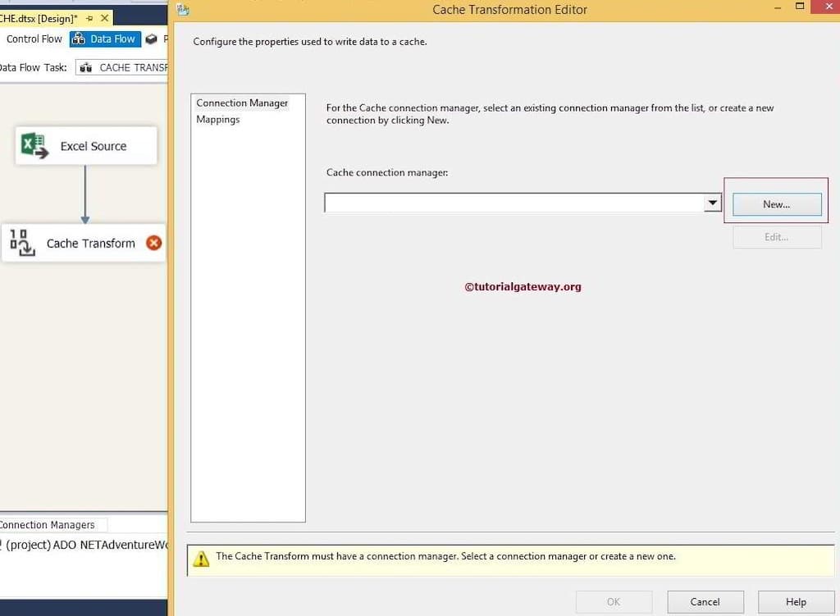Open the Cache connection manager dropdown arrow
840x616 pixels.
(x=713, y=203)
